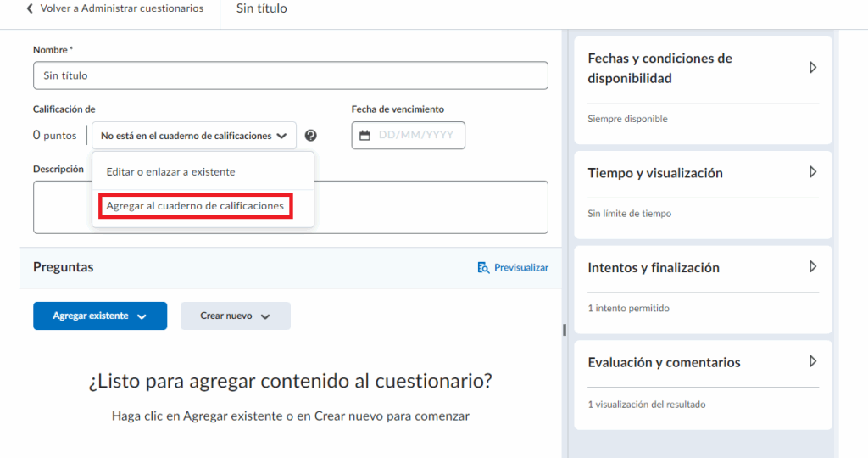Screen dimensions: 868x458
Task: Click the back arrow to Administrar cuestionarios
Action: [31, 8]
